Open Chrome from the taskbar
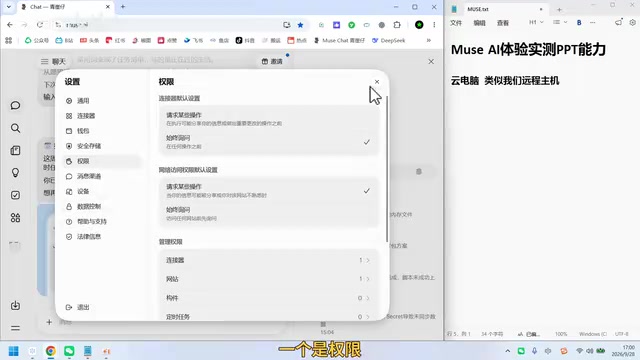This screenshot has height=360, width=640. pyautogui.click(x=51, y=351)
